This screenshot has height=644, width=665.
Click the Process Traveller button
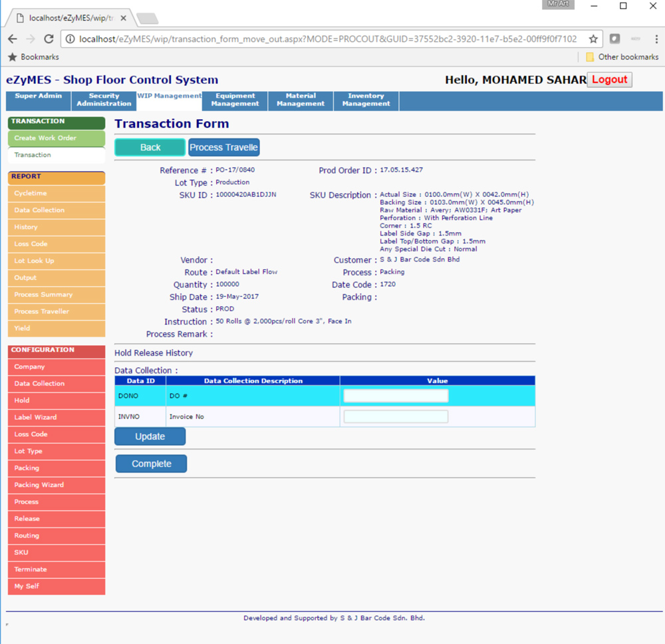point(223,148)
